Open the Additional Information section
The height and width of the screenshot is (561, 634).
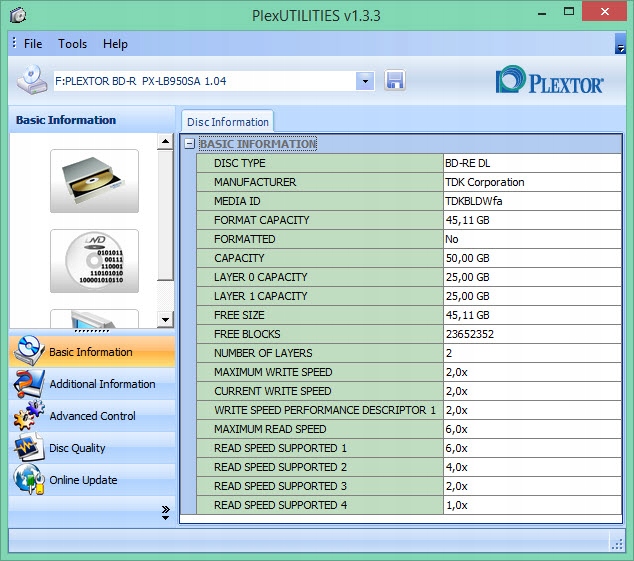[x=92, y=384]
